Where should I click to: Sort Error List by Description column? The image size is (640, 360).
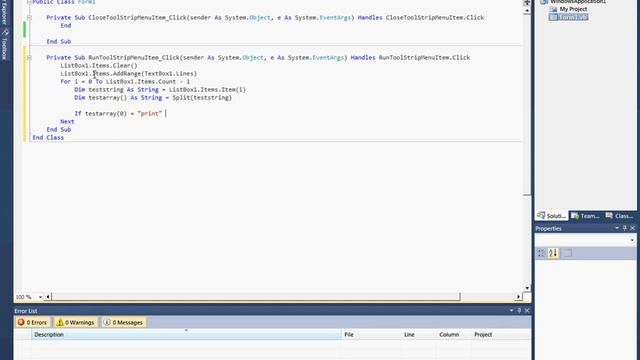coord(187,334)
